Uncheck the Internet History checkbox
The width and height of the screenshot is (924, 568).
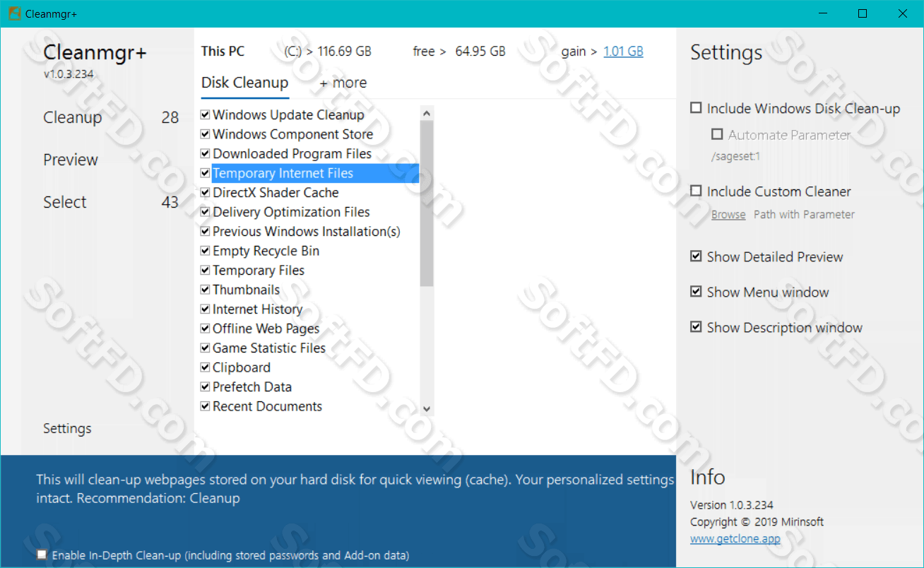(206, 309)
